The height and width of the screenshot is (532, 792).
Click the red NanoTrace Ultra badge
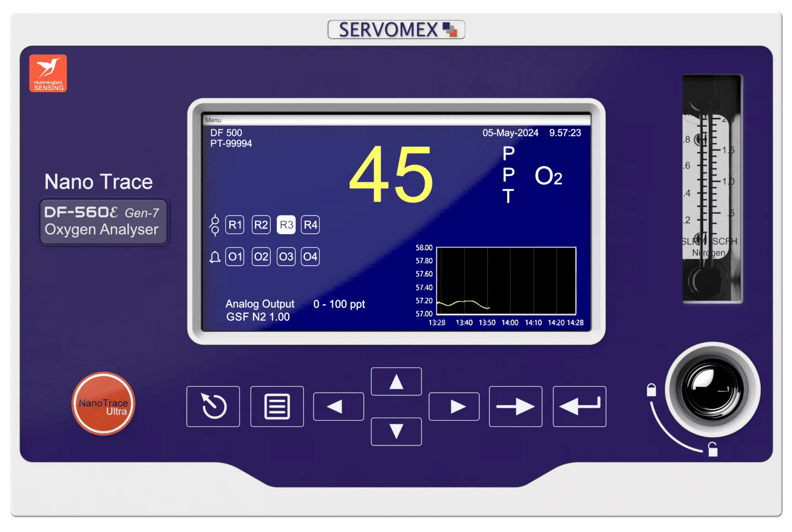[x=103, y=403]
